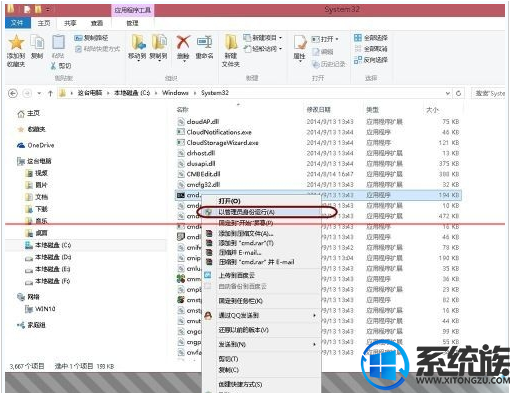This screenshot has width=510, height=393.
Task: Select OneDrive in the navigation pane
Action: [x=35, y=145]
